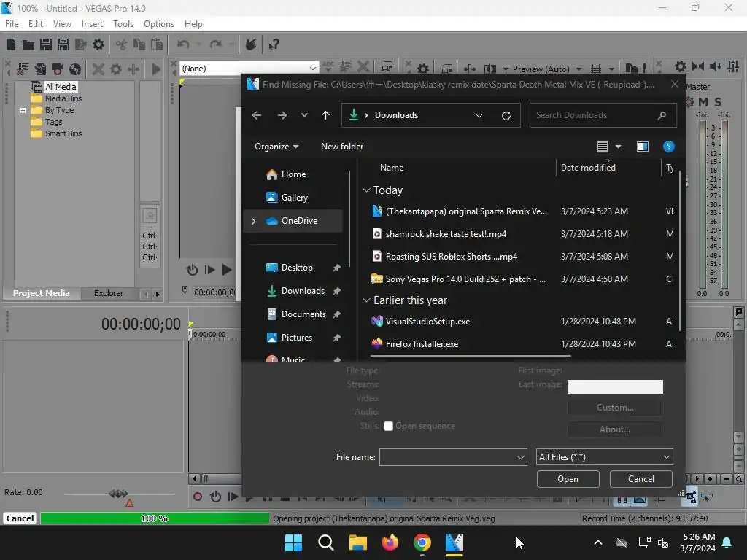Click the dialog horizontal scrollbar
The width and height of the screenshot is (747, 560).
471,356
